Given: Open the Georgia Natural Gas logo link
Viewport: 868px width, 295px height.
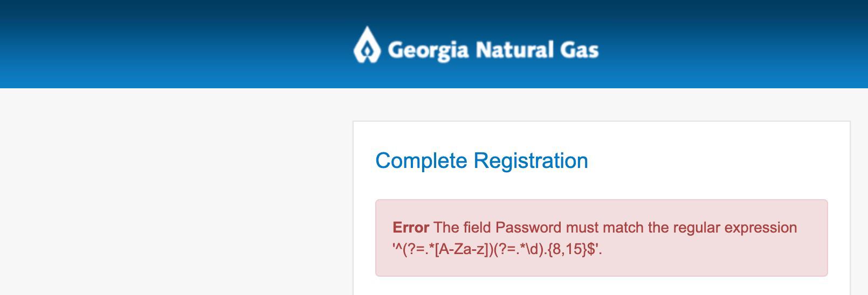Looking at the screenshot, I should pyautogui.click(x=476, y=45).
